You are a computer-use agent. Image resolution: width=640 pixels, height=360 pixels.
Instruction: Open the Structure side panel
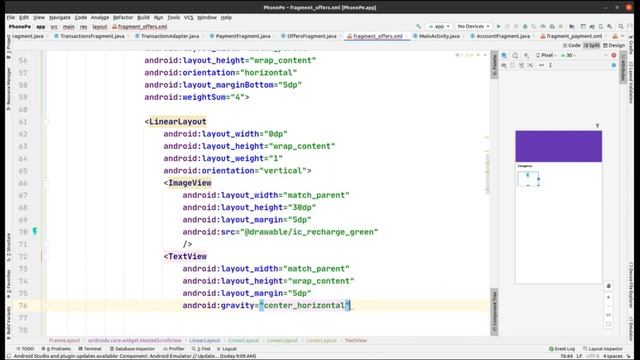(x=9, y=247)
